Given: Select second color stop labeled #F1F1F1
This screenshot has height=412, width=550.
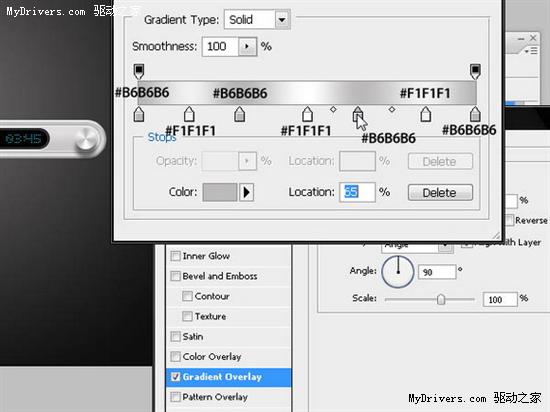Looking at the screenshot, I should pyautogui.click(x=189, y=114).
